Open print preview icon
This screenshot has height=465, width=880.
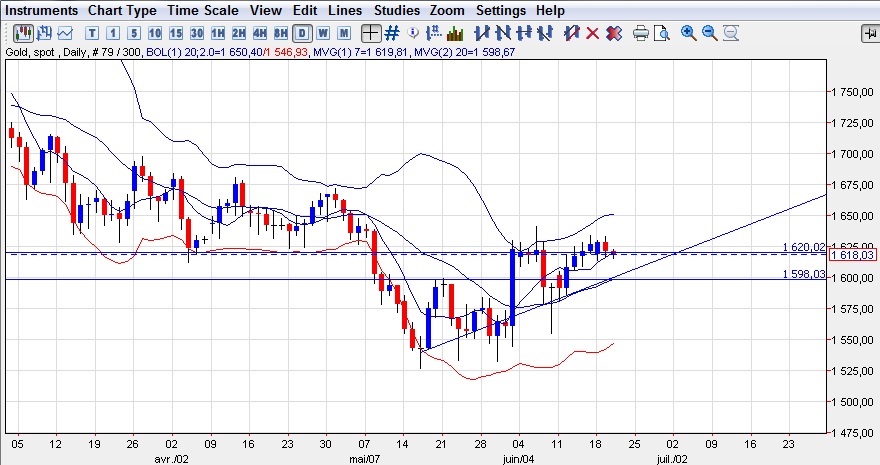pos(663,33)
